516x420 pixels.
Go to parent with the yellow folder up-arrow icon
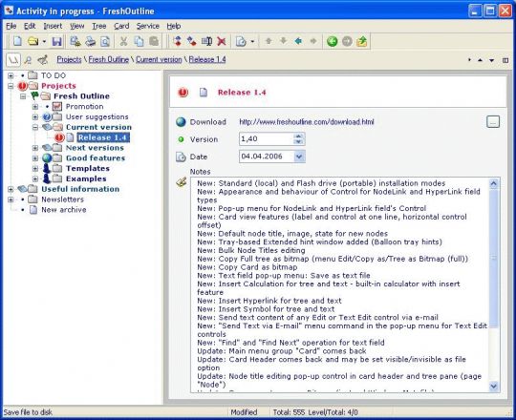(x=361, y=41)
